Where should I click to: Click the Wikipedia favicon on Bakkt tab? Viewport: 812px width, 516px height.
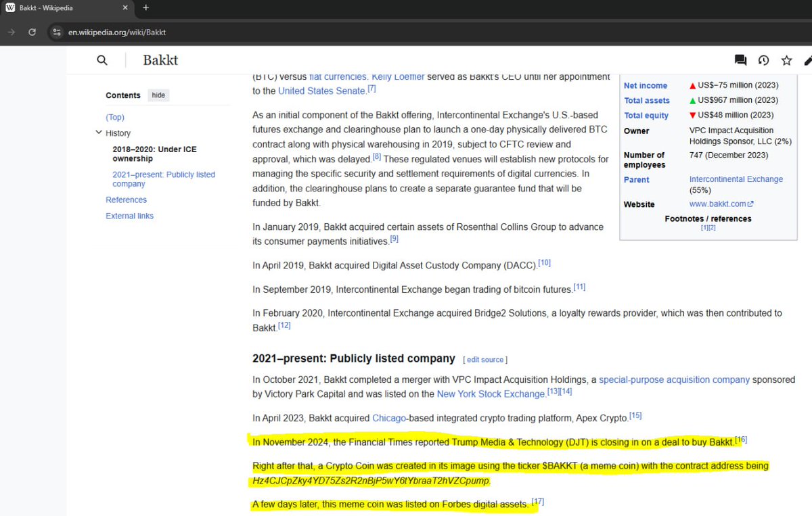pos(10,8)
